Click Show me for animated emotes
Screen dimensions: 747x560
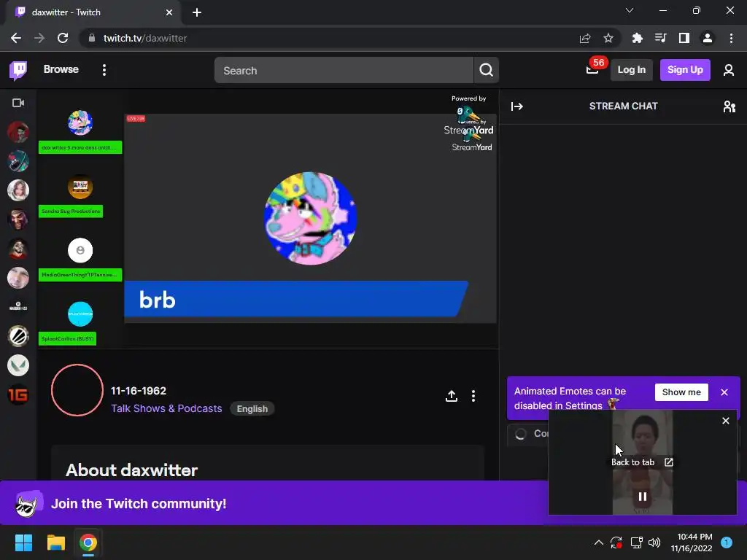pyautogui.click(x=681, y=392)
